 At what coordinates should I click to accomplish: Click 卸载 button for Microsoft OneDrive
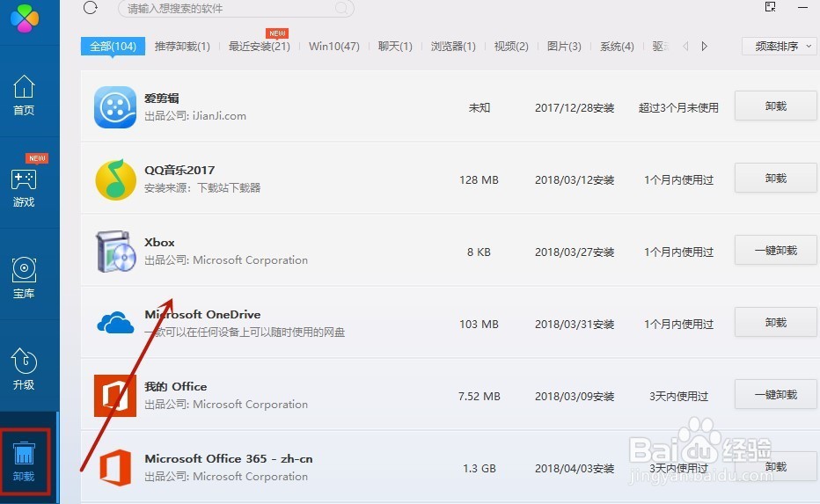pyautogui.click(x=775, y=323)
